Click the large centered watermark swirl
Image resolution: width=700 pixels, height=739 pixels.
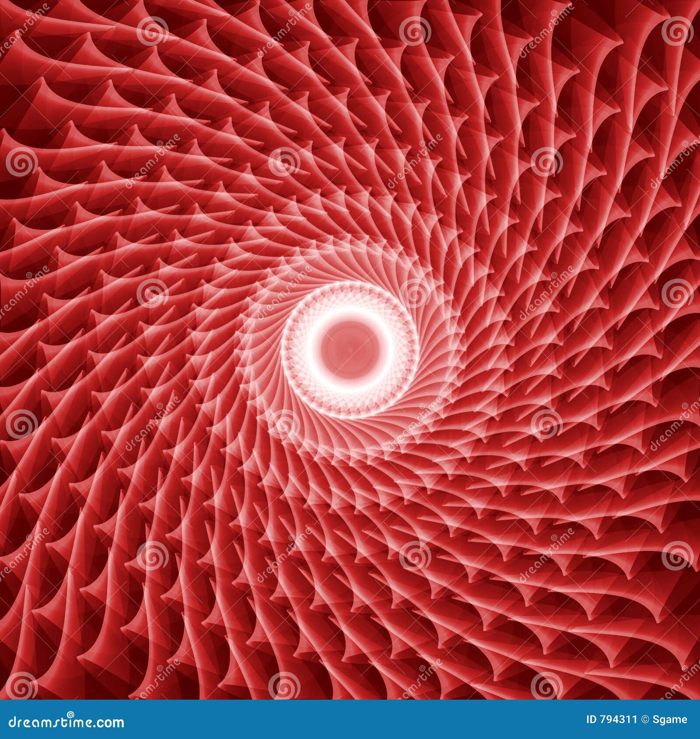coord(283,423)
